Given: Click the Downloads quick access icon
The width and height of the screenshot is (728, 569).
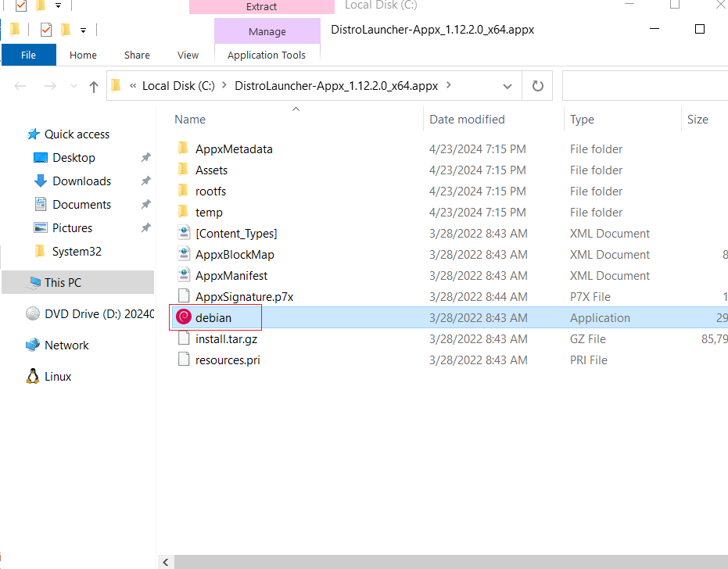Looking at the screenshot, I should click(x=41, y=181).
